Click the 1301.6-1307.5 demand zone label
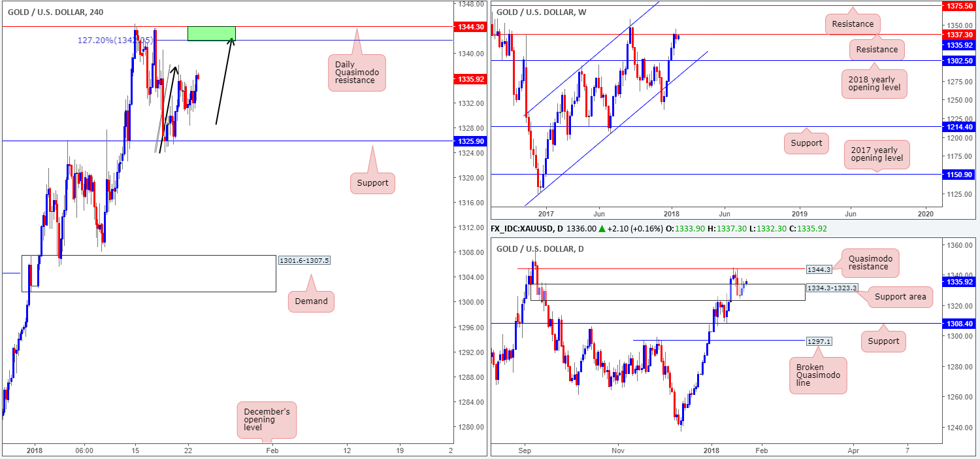The width and height of the screenshot is (980, 459). (x=304, y=260)
